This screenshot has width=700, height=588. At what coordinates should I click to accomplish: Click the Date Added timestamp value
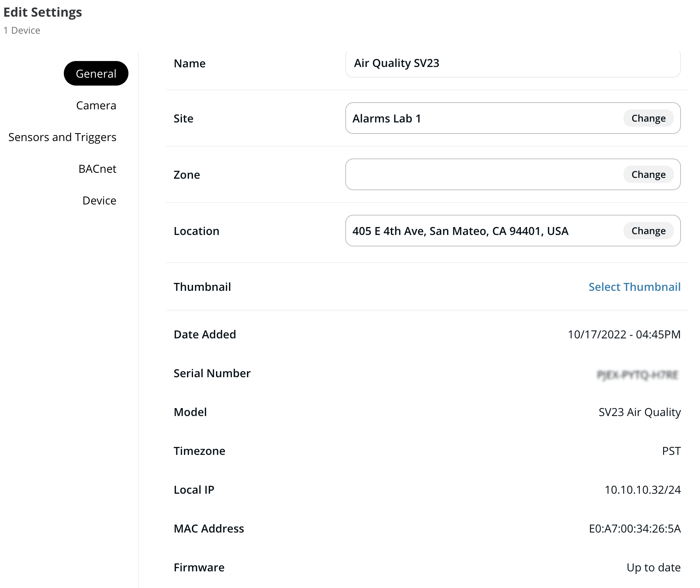[x=624, y=334]
